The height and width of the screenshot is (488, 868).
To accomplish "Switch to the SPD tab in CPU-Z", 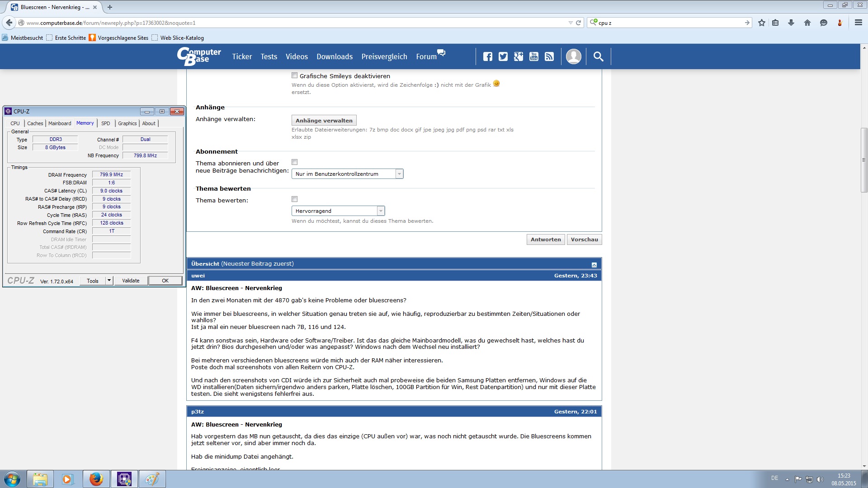I will [x=105, y=123].
